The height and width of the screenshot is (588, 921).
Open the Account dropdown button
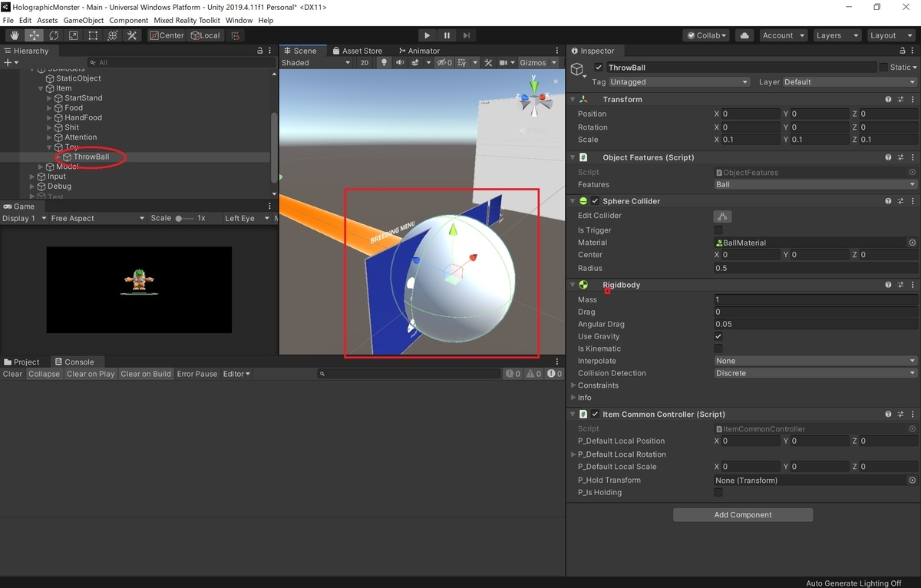(x=783, y=35)
